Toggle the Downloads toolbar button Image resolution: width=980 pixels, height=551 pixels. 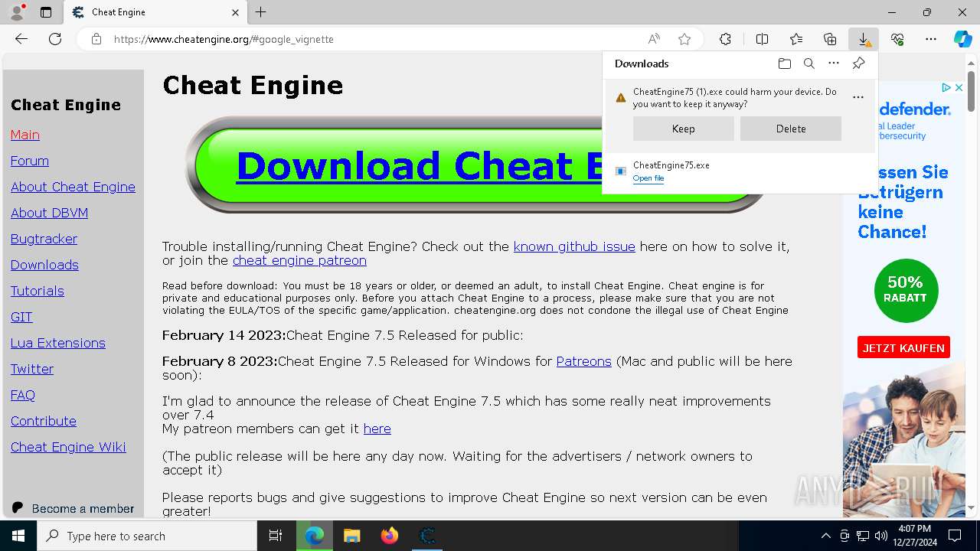[864, 39]
